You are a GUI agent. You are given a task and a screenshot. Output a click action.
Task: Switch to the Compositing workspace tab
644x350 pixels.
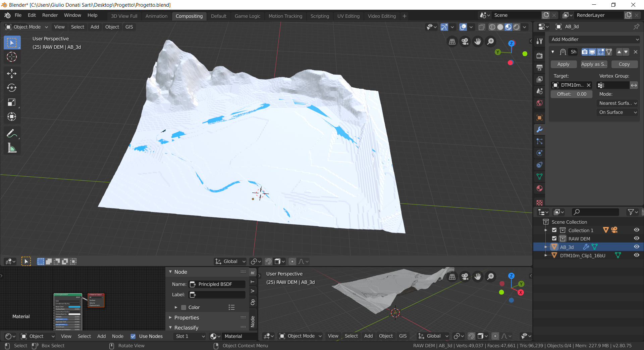189,16
